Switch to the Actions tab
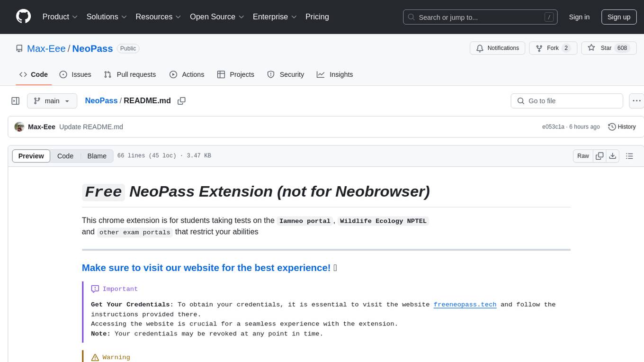Image resolution: width=644 pixels, height=362 pixels. (x=187, y=74)
